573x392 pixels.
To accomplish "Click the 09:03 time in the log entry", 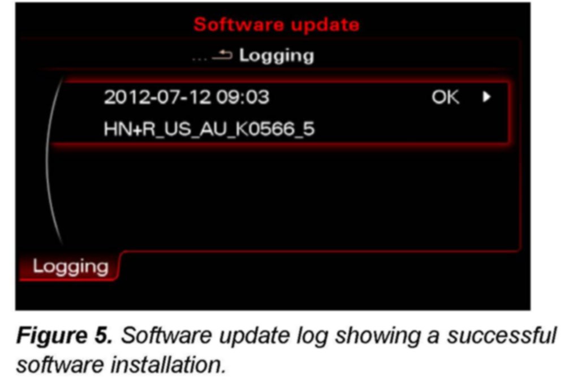I will click(242, 97).
